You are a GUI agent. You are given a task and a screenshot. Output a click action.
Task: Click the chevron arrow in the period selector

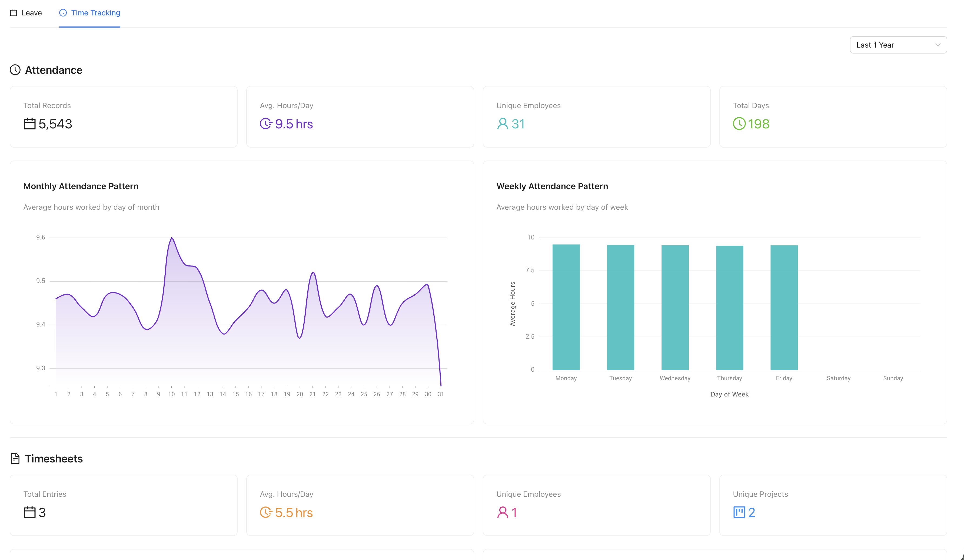pyautogui.click(x=938, y=45)
